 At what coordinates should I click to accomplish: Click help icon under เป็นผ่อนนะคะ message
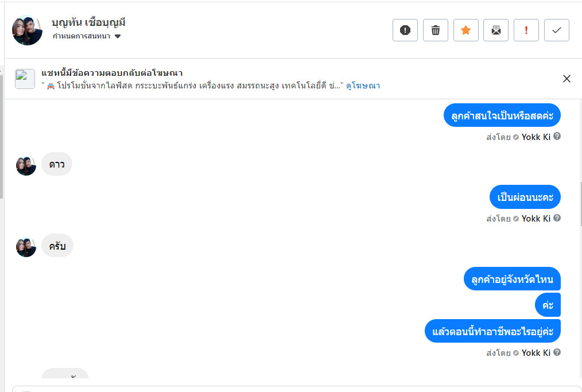[x=557, y=218]
